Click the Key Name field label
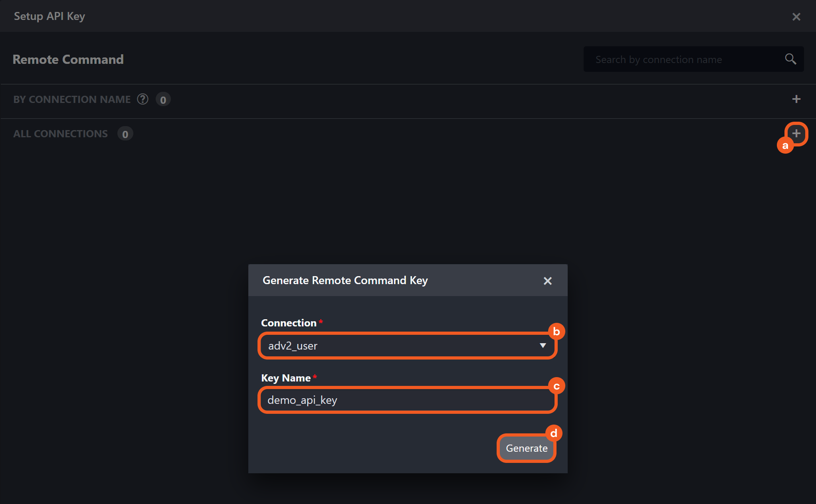The height and width of the screenshot is (504, 816). click(286, 378)
